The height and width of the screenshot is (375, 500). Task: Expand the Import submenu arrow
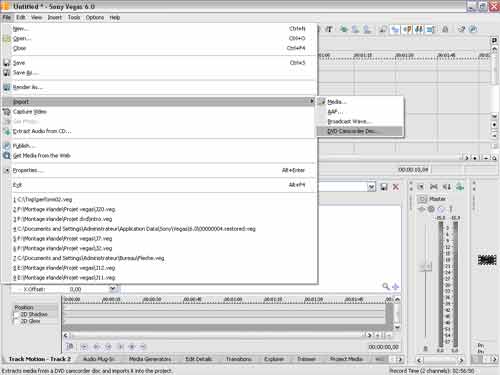click(312, 101)
